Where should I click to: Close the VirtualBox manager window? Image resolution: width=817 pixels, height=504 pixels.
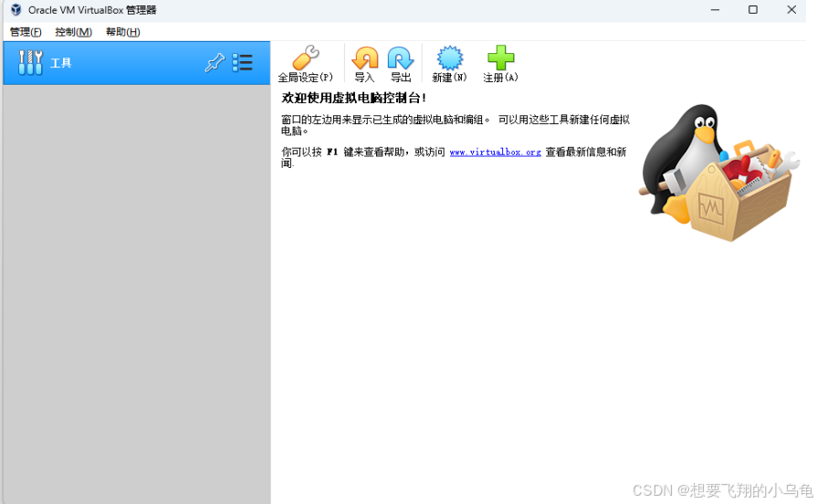pos(791,10)
